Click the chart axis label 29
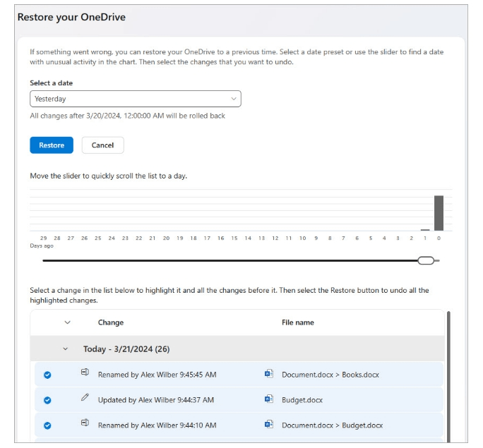The image size is (483, 448). tap(44, 238)
